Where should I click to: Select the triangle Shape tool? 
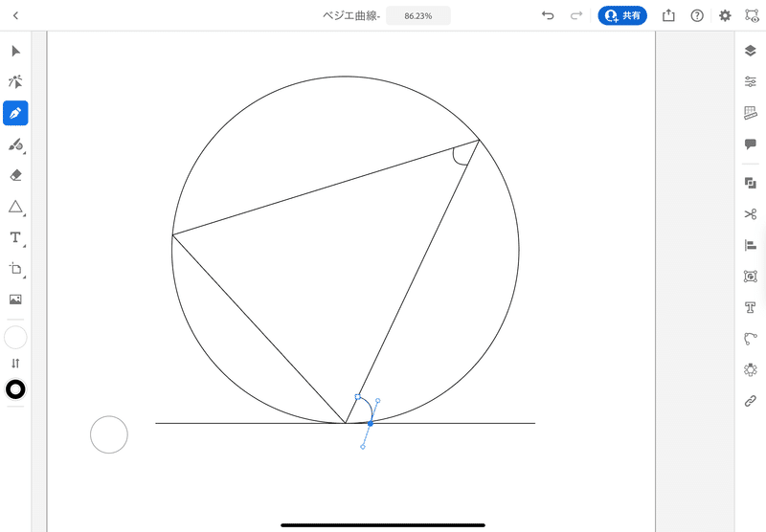click(x=15, y=207)
